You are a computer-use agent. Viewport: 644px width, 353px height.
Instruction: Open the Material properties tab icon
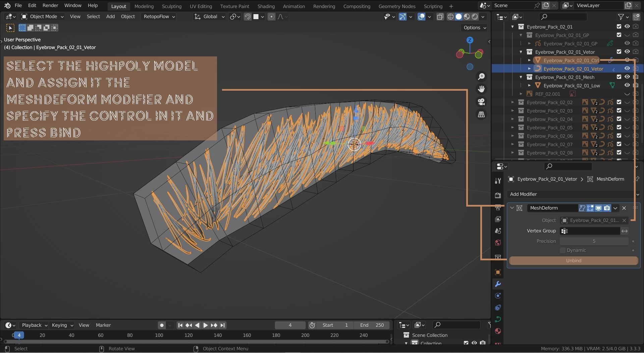tap(498, 331)
